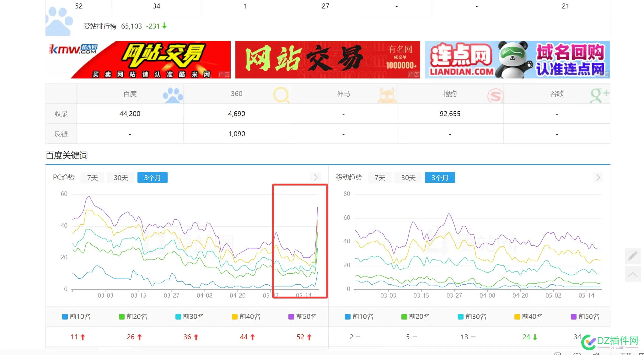Switch mobile trend to 30天
The width and height of the screenshot is (644, 355).
point(408,178)
